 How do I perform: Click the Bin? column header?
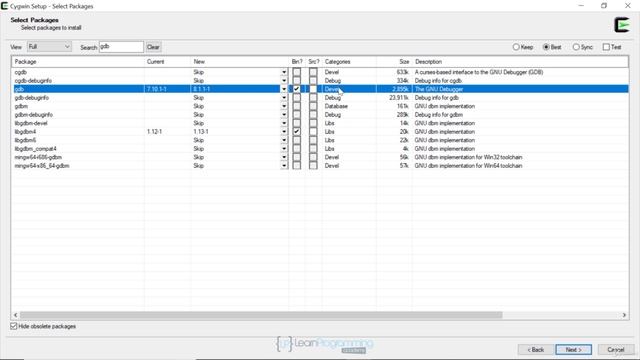297,62
